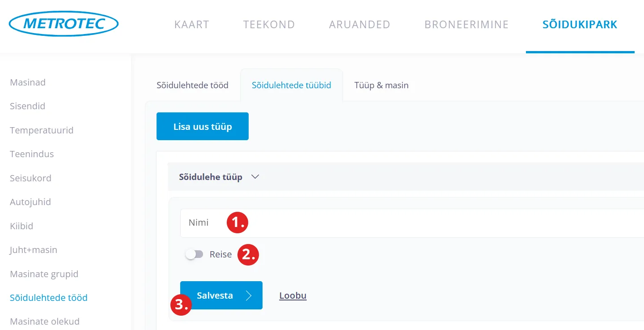Toggle the Reise switch
Screen dimensions: 644x330
pos(195,254)
